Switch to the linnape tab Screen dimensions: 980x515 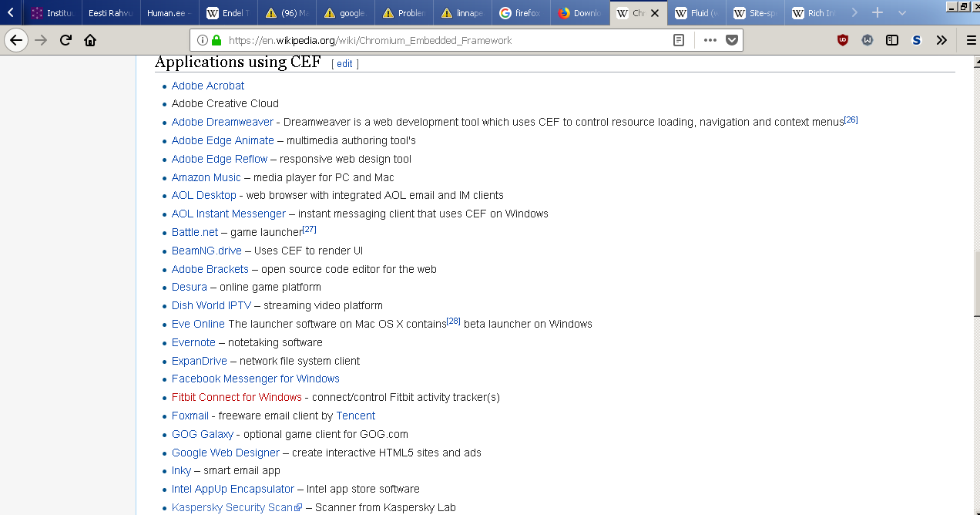pos(462,13)
